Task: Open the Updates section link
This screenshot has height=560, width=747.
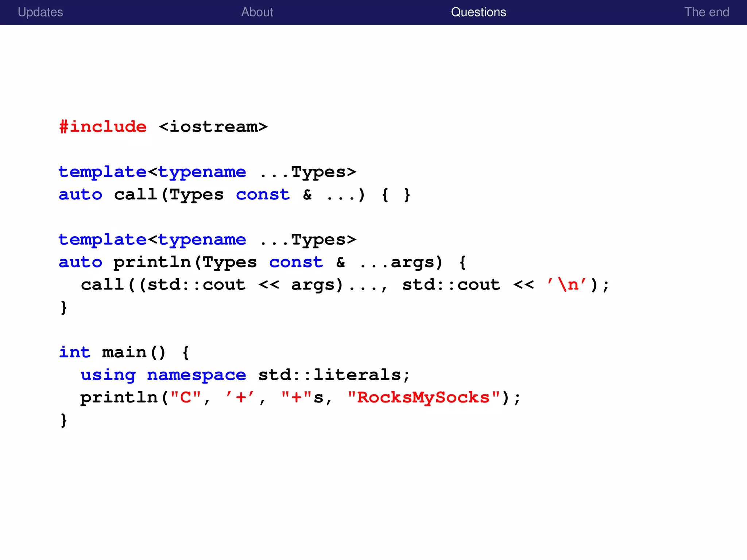Action: pos(40,12)
